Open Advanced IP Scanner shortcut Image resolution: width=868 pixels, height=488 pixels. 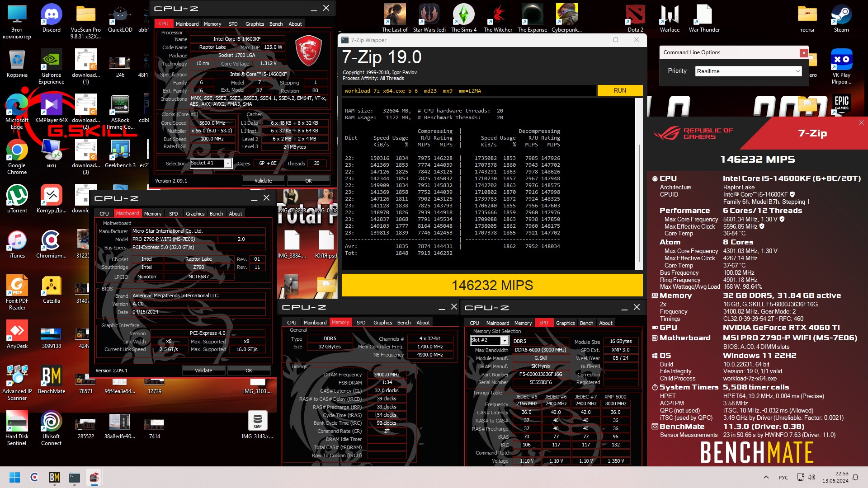[x=17, y=383]
